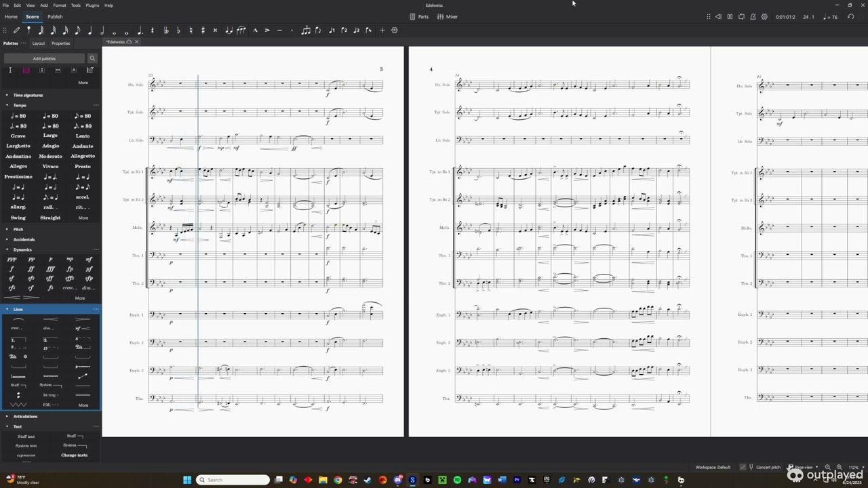Show More items in Tempo palette
Screen dimensions: 868x488
coord(83,218)
